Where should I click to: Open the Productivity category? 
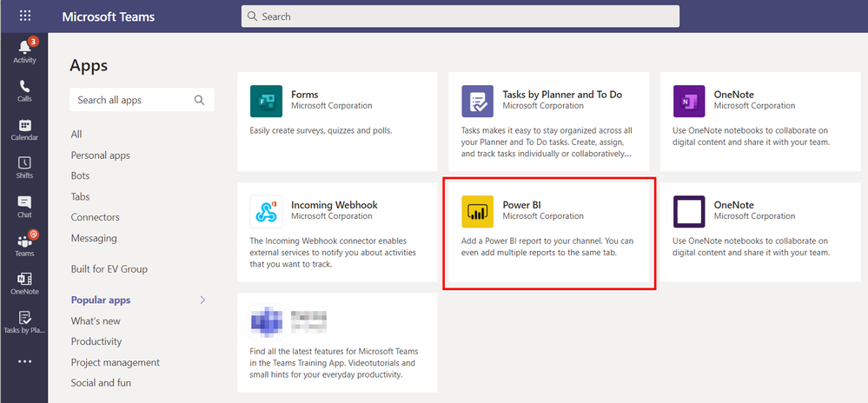point(96,341)
